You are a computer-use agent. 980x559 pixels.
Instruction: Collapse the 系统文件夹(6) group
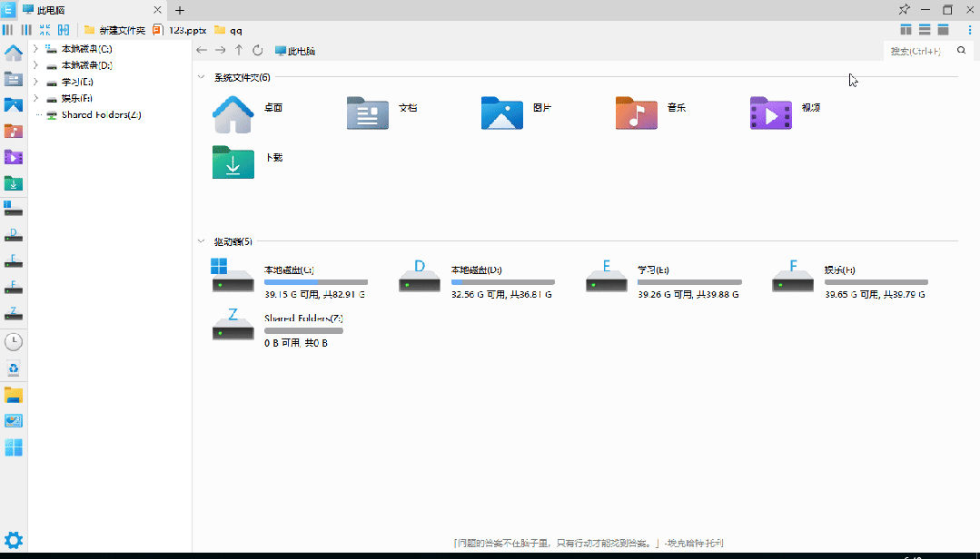coord(202,77)
